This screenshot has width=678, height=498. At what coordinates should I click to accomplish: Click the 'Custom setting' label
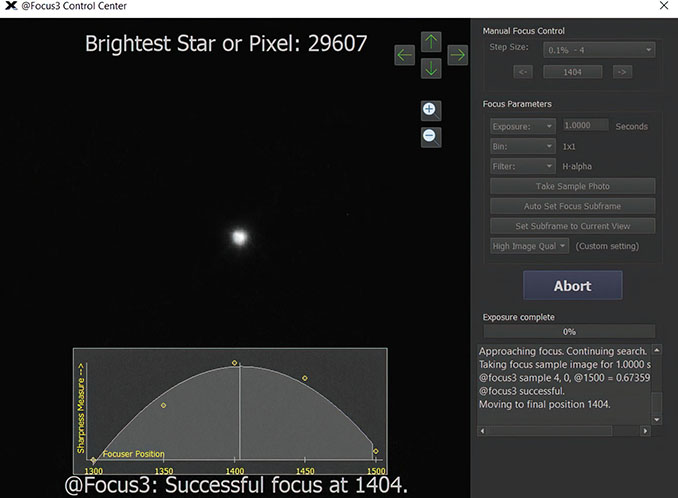[607, 246]
